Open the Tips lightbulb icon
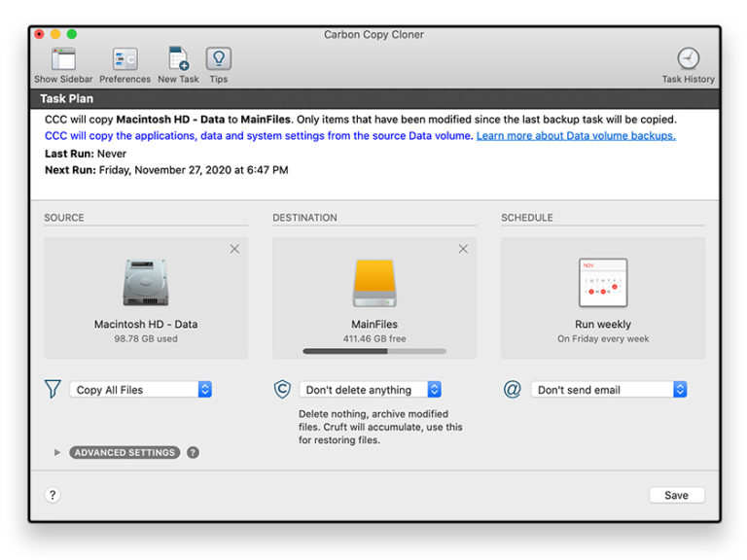This screenshot has width=747, height=560. [x=219, y=60]
